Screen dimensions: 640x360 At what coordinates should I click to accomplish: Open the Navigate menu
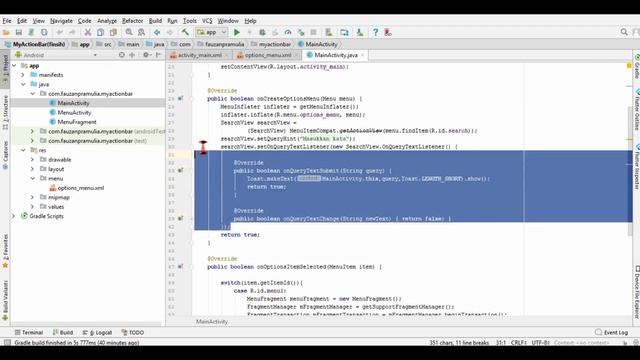pyautogui.click(x=61, y=21)
